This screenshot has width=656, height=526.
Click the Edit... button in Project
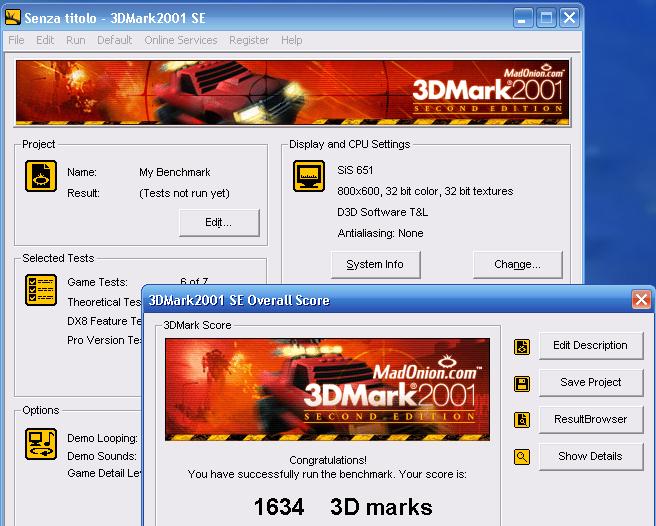click(219, 223)
